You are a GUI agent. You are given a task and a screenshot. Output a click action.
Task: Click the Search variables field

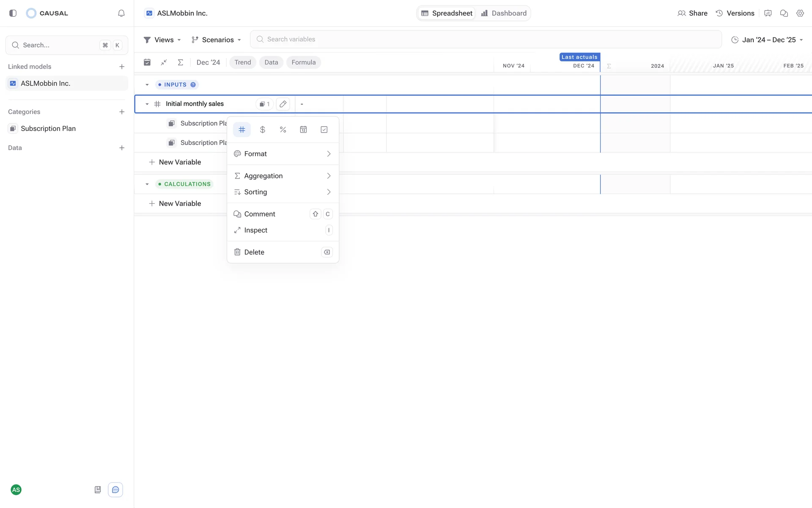tap(486, 39)
